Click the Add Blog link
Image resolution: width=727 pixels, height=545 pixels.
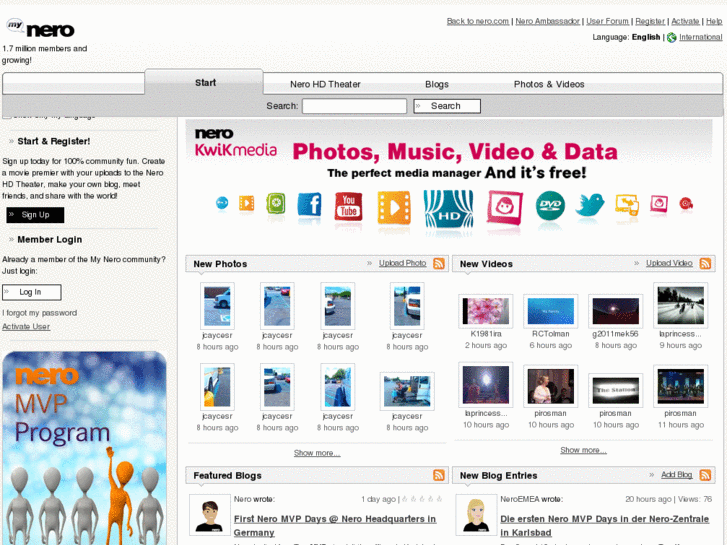click(676, 474)
